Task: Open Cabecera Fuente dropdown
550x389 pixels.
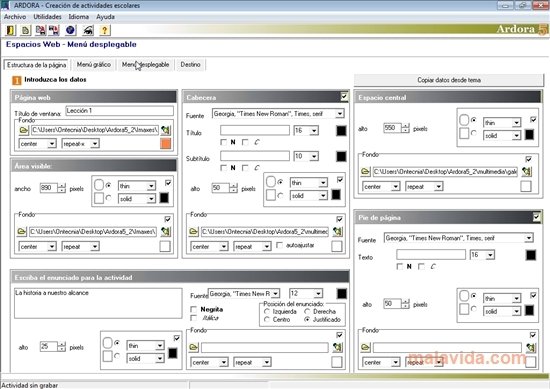Action: click(x=339, y=114)
